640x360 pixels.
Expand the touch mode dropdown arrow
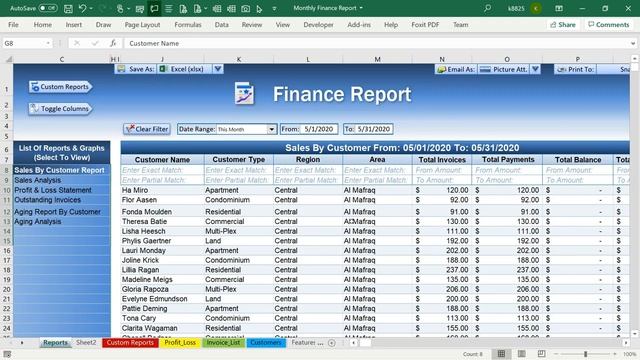128,8
